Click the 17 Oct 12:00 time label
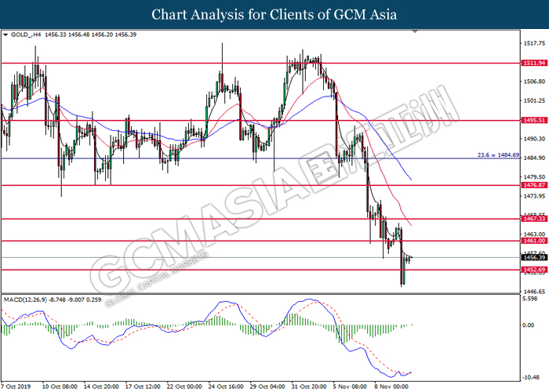 (143, 387)
